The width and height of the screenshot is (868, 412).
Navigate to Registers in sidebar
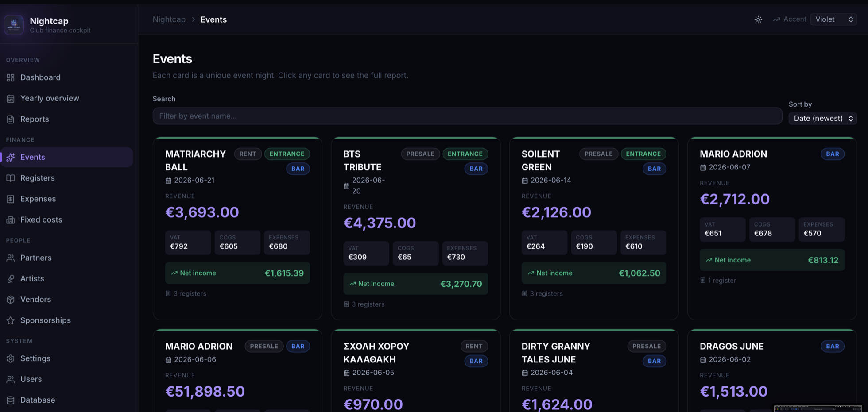(x=66, y=178)
